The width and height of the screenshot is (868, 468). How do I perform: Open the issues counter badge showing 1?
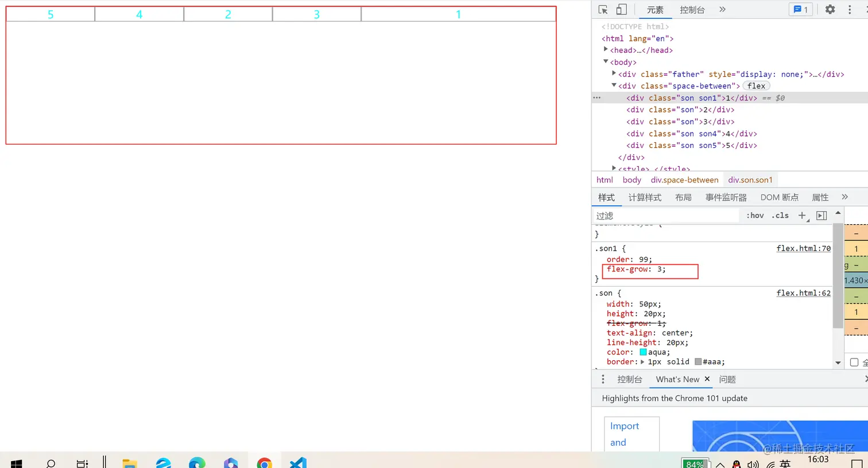click(801, 9)
